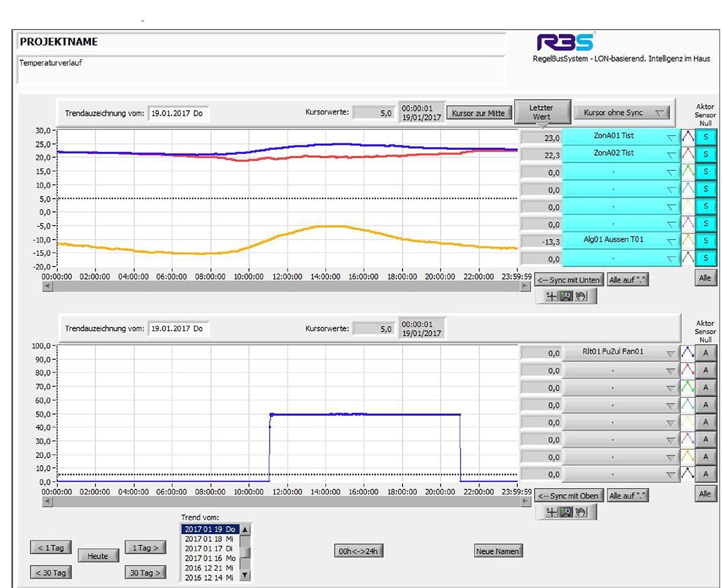Select crosshair cursor tool for lower chart
The height and width of the screenshot is (588, 722).
(x=552, y=512)
